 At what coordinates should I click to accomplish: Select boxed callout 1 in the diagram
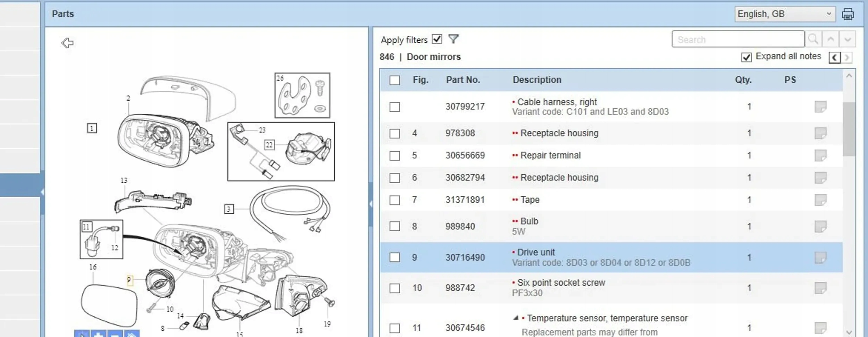tap(92, 128)
